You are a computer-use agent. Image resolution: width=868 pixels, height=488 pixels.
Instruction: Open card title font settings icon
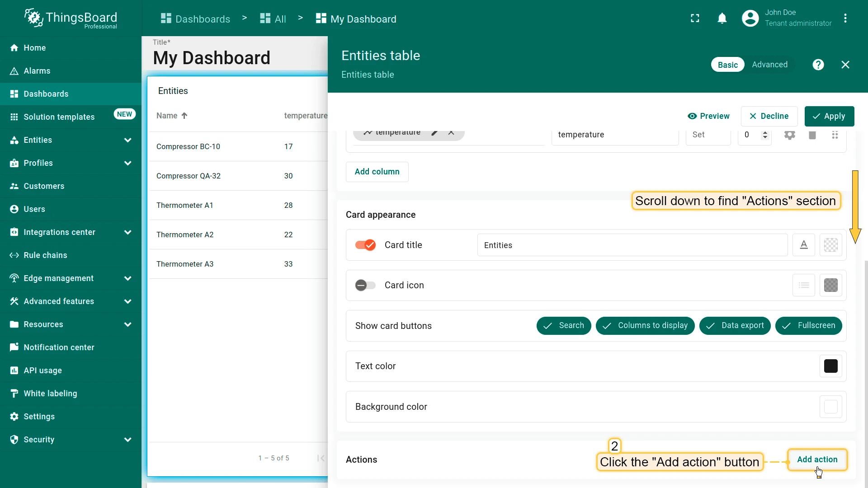pos(803,245)
